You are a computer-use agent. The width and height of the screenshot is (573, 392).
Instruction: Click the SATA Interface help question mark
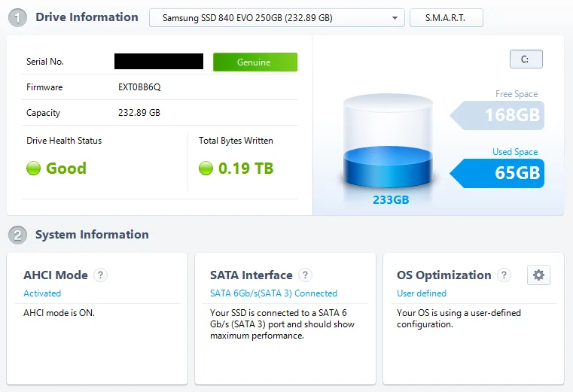click(x=305, y=275)
